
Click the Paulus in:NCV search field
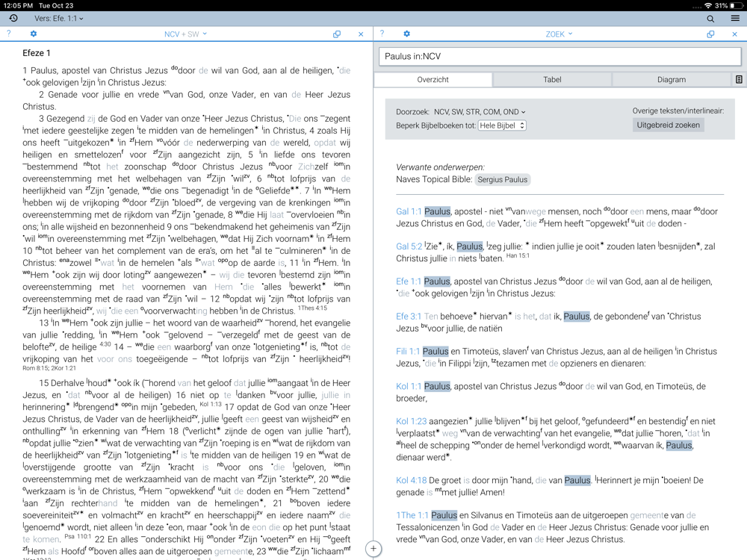(x=560, y=56)
